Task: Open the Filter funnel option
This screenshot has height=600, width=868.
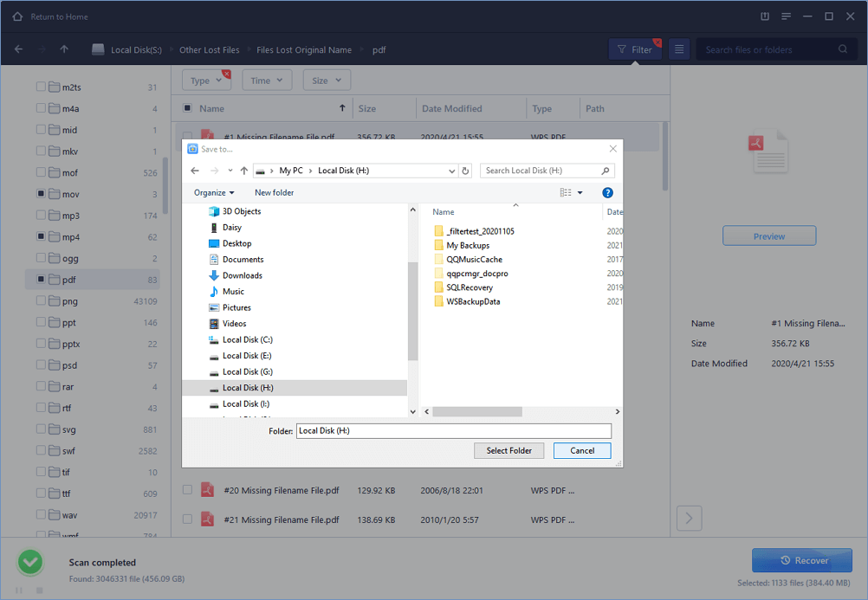Action: click(634, 50)
